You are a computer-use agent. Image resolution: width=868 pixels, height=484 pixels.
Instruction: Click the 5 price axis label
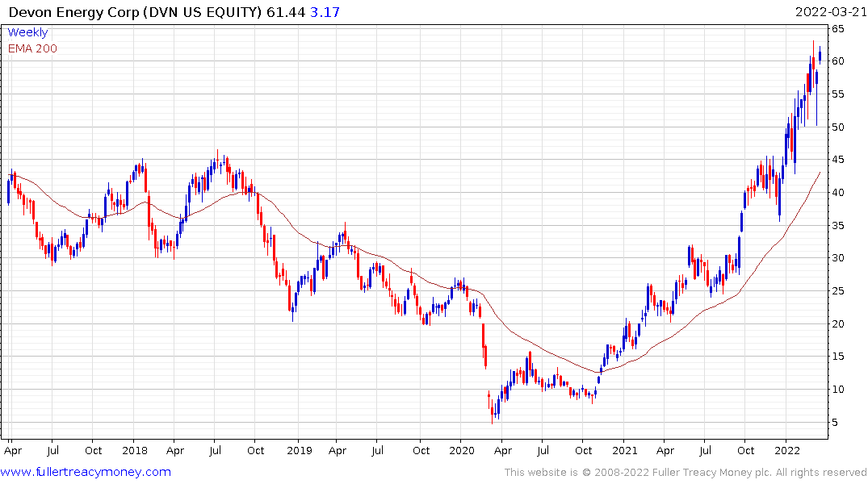pos(834,422)
